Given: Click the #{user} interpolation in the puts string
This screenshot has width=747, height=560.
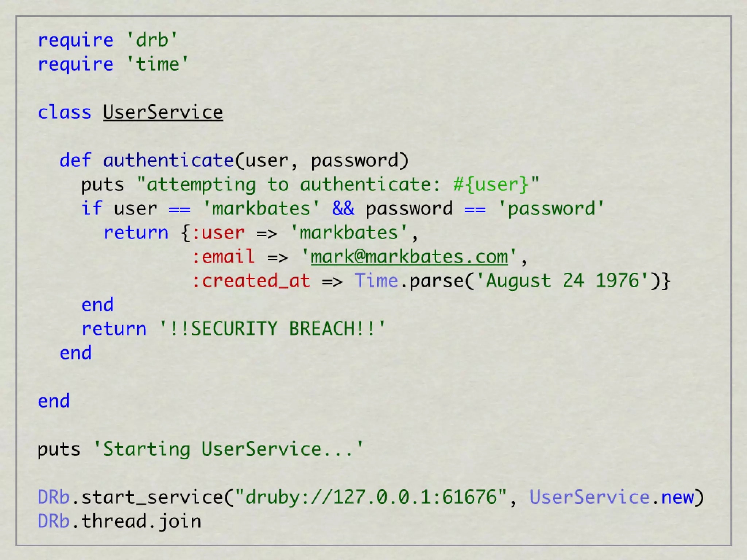Looking at the screenshot, I should click(x=491, y=184).
